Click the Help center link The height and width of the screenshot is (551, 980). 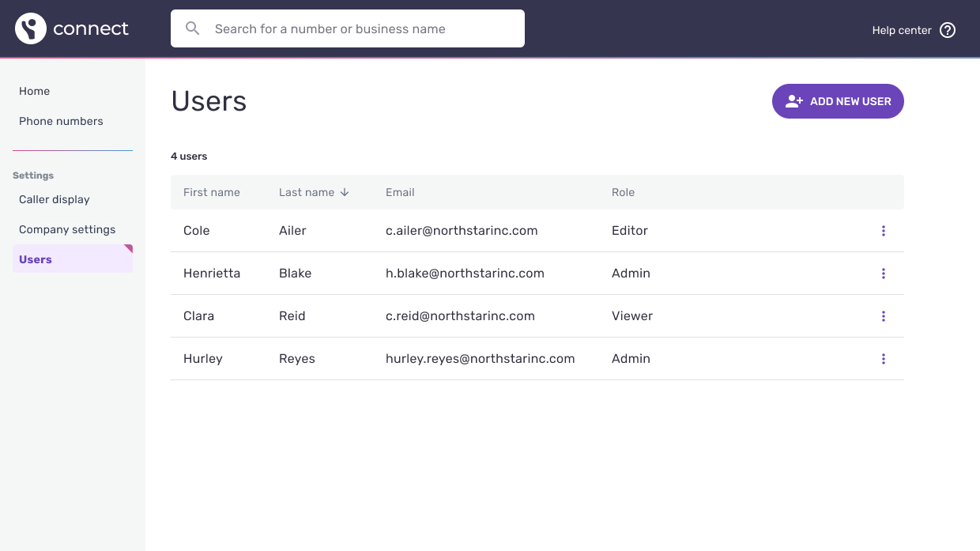pyautogui.click(x=902, y=30)
